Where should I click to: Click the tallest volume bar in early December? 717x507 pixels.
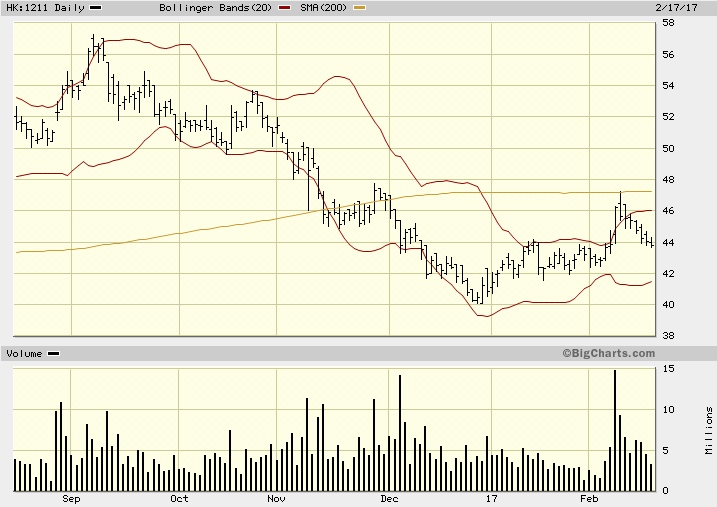click(400, 433)
